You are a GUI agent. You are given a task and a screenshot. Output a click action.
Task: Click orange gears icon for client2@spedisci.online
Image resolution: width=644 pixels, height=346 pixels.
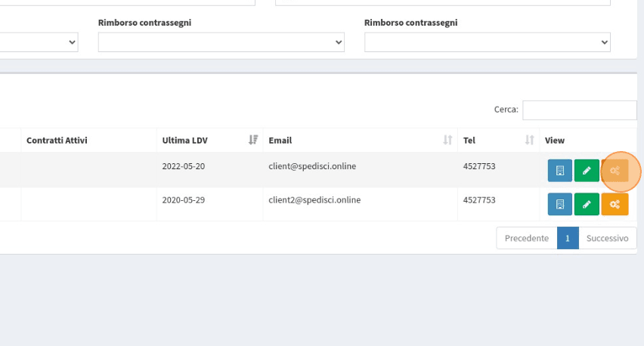(x=615, y=204)
